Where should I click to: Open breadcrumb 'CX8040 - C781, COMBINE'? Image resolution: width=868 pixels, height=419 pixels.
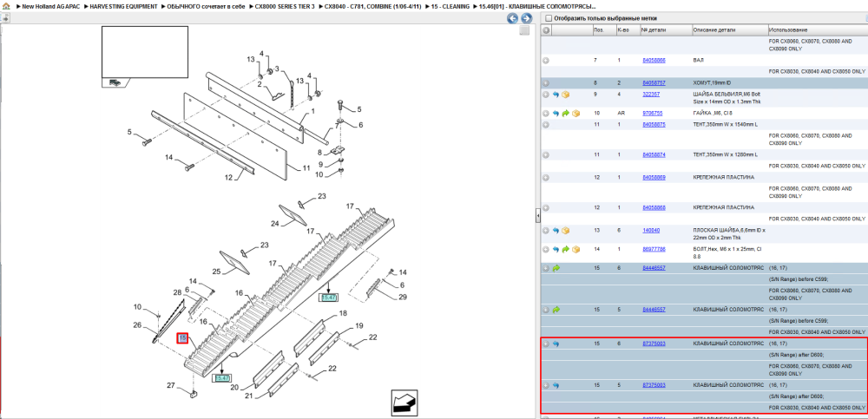(x=374, y=7)
